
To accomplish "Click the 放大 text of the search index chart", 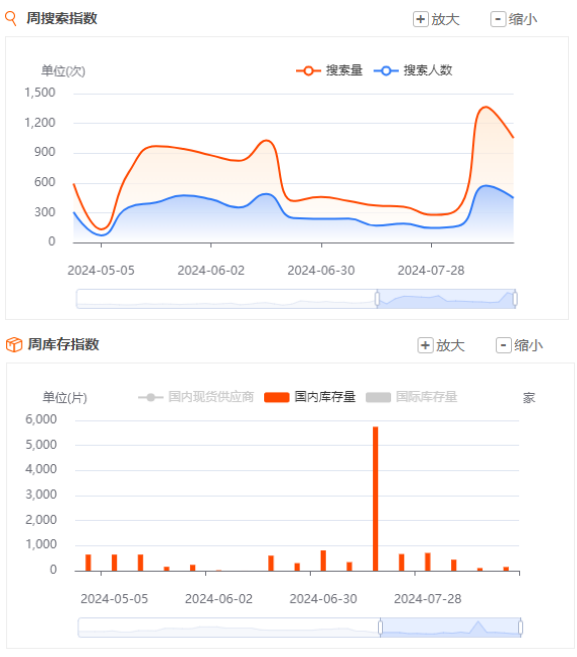I will point(445,19).
